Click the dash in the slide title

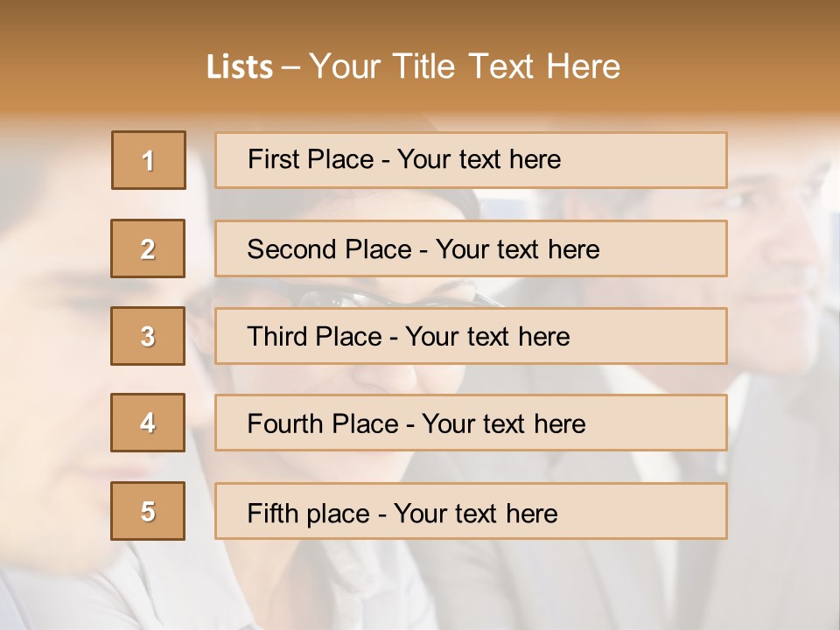pos(290,67)
